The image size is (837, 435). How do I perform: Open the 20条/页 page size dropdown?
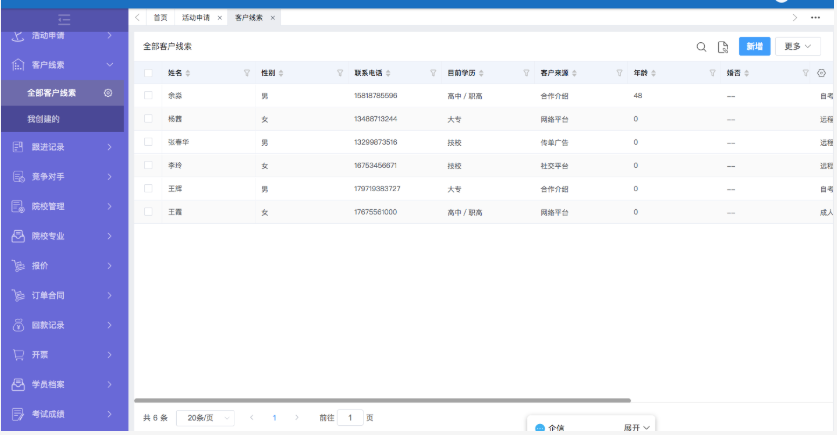(204, 418)
